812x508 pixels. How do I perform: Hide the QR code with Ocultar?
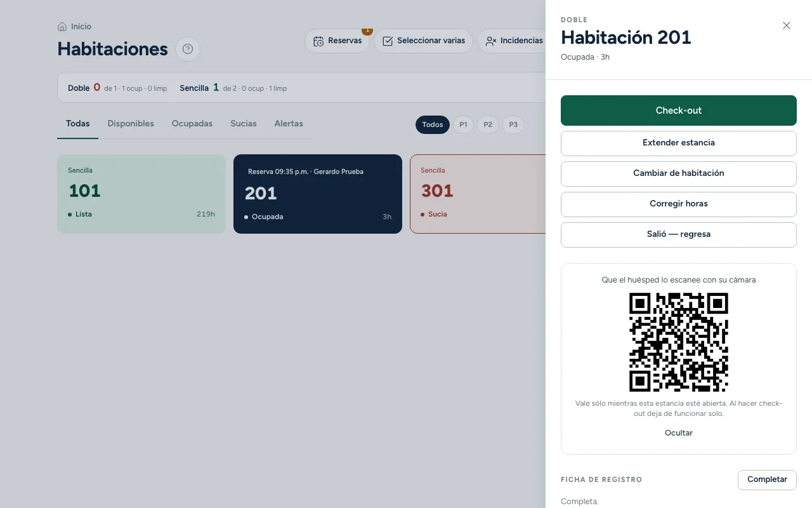[679, 433]
